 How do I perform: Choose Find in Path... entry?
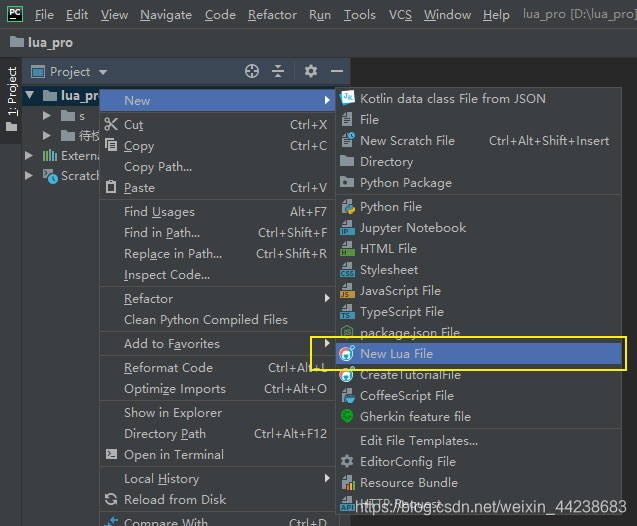pyautogui.click(x=217, y=232)
